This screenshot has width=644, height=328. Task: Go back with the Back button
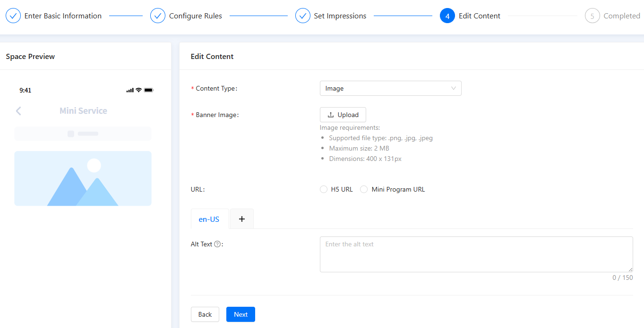(x=205, y=314)
